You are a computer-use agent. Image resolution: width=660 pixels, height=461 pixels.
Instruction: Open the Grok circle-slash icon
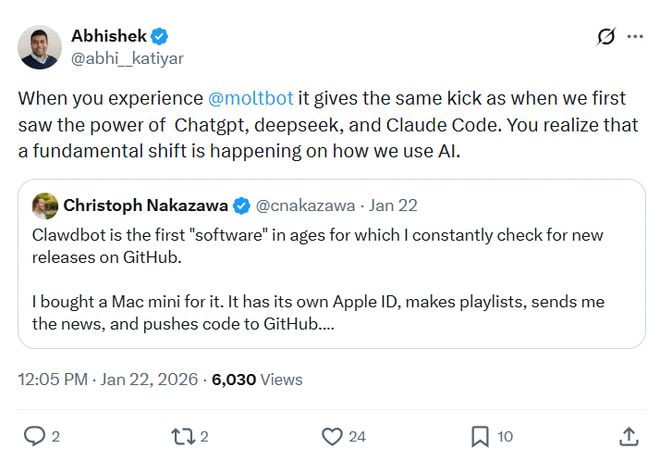(606, 37)
